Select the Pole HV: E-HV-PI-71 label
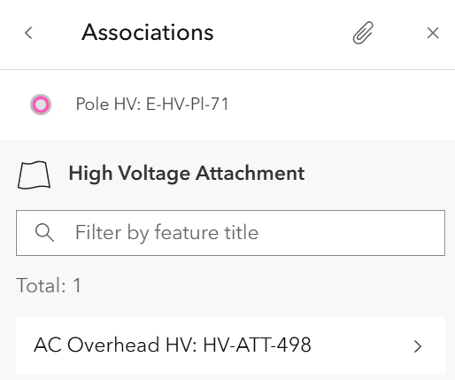Screen dimensions: 455x380 pyautogui.click(x=152, y=104)
